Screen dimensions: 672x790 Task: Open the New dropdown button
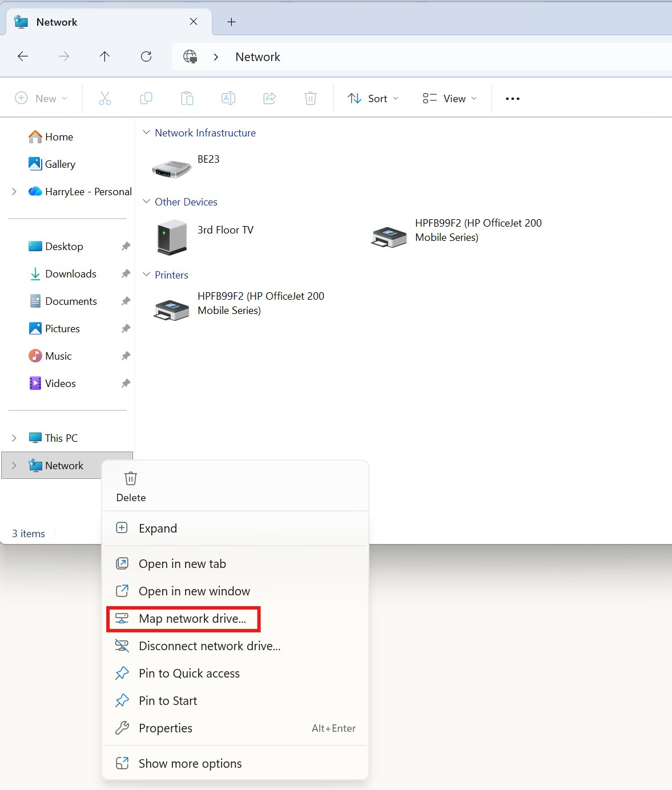[41, 98]
